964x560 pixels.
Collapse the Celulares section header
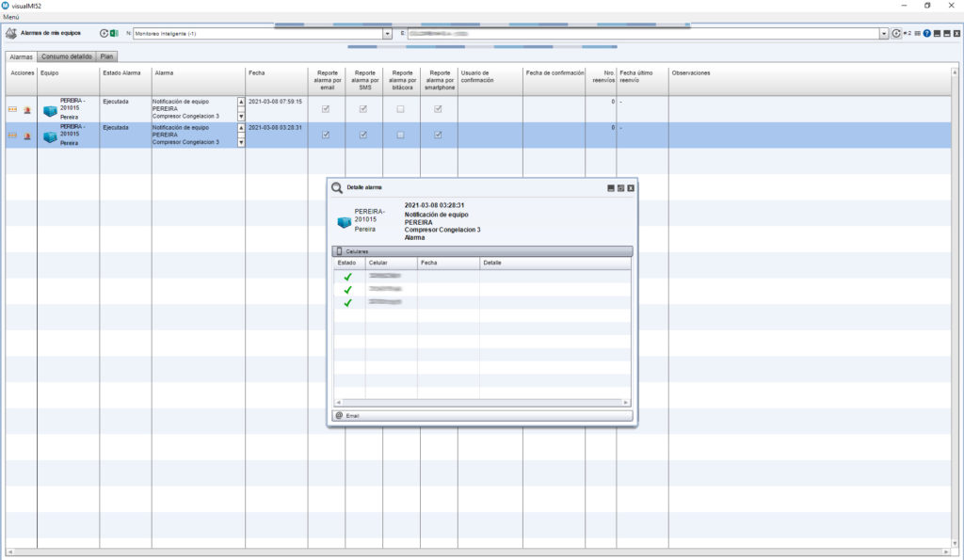click(482, 251)
